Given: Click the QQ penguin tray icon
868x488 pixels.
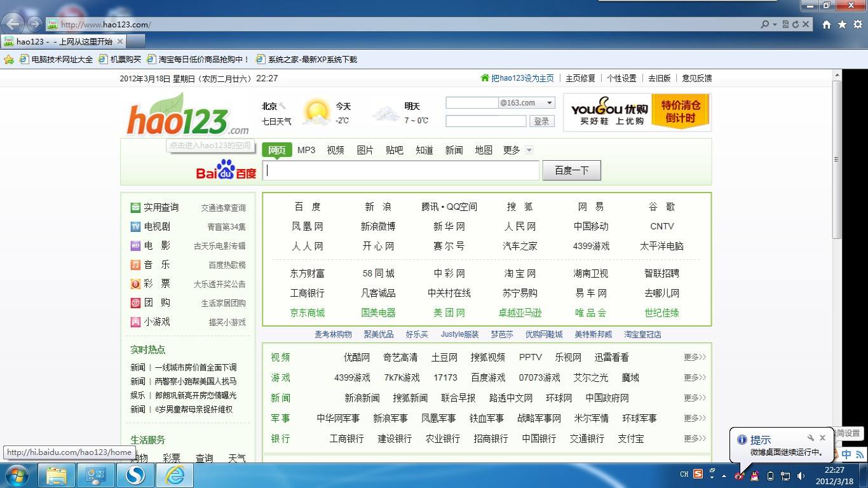Looking at the screenshot, I should tap(755, 475).
